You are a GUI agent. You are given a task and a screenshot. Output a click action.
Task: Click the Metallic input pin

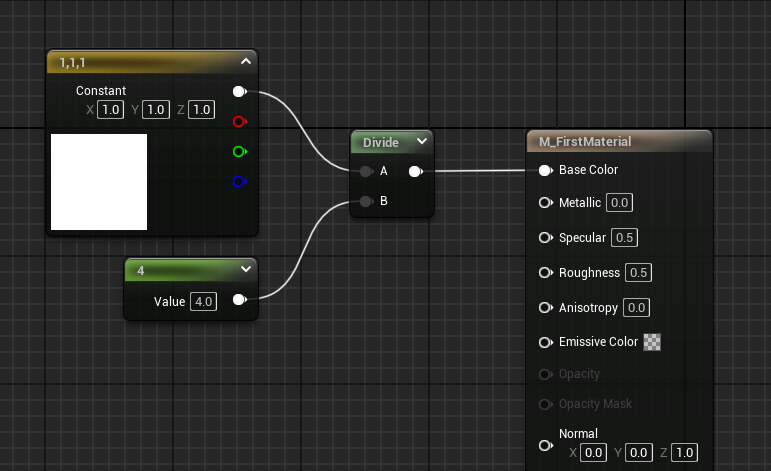point(545,203)
